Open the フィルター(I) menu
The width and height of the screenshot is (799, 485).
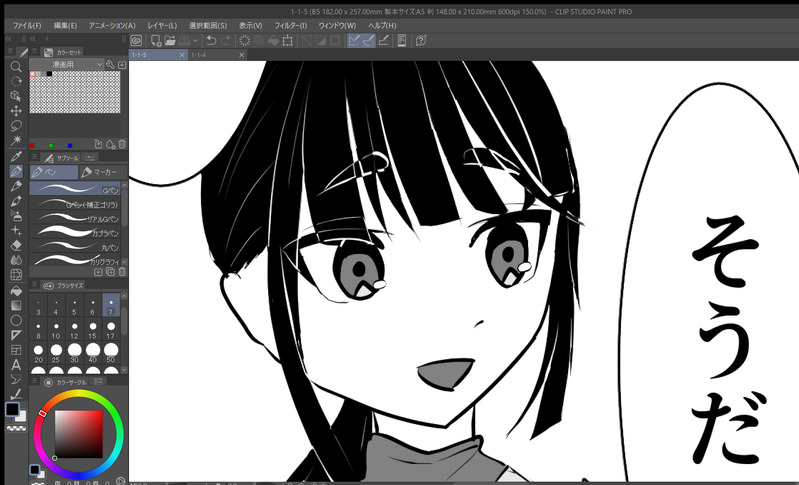[290, 25]
